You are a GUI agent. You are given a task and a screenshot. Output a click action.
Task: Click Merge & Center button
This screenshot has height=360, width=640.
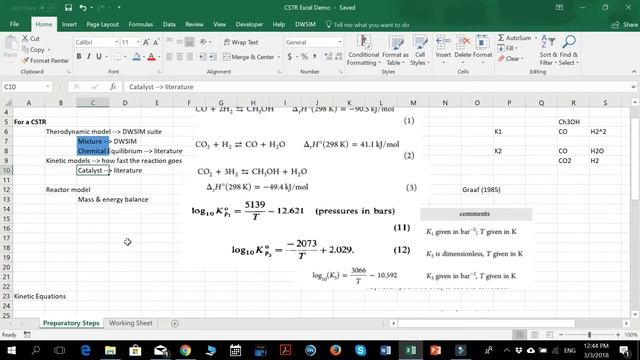(249, 57)
